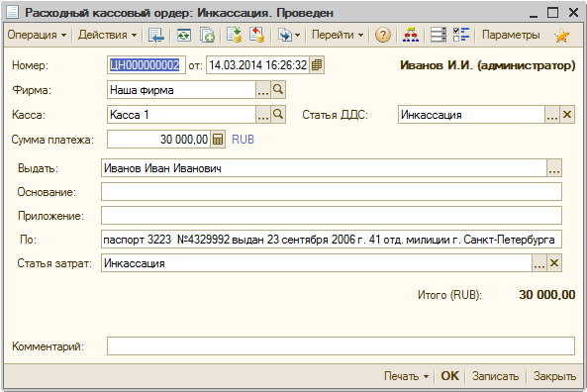
Task: Open the Действия menu
Action: [108, 35]
